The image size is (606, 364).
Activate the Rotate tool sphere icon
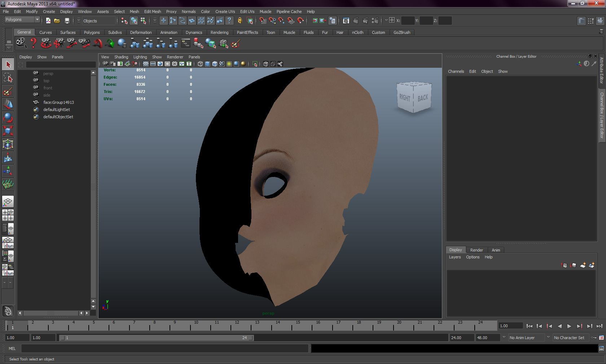click(x=8, y=118)
